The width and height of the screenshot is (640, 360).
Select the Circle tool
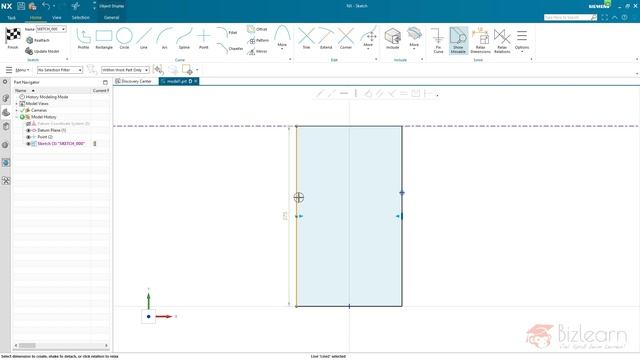124,39
